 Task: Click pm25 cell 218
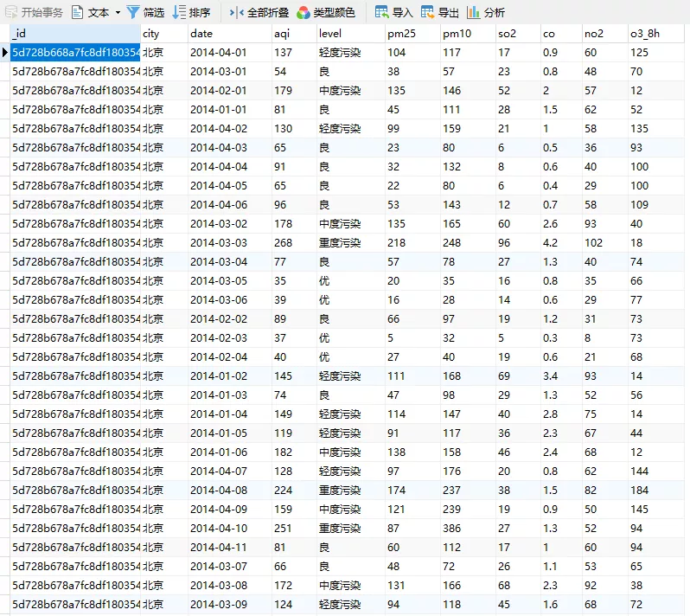[412, 242]
